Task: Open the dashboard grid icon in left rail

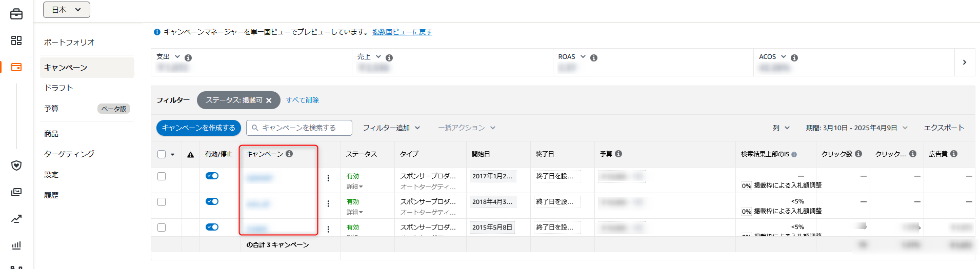Action: point(16,40)
